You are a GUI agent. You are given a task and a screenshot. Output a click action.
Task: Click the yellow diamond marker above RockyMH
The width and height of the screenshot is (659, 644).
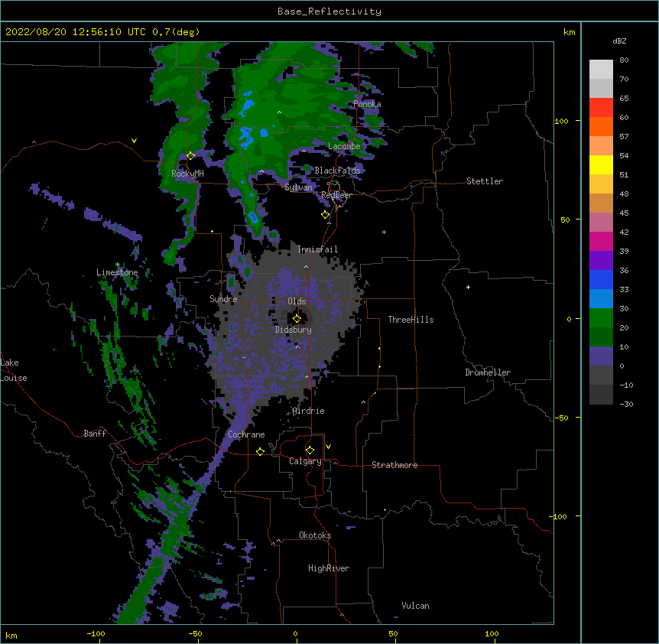click(x=190, y=155)
